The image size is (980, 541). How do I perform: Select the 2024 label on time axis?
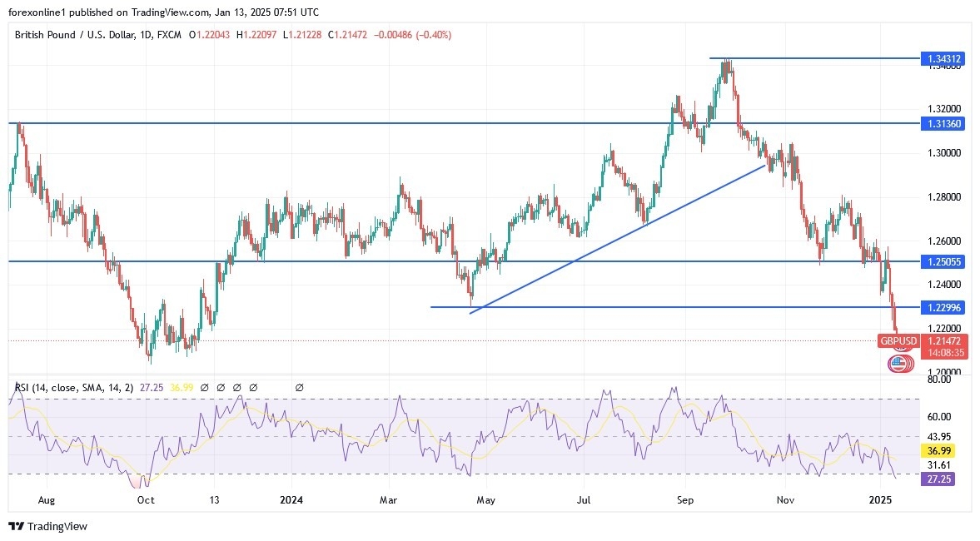click(x=291, y=500)
